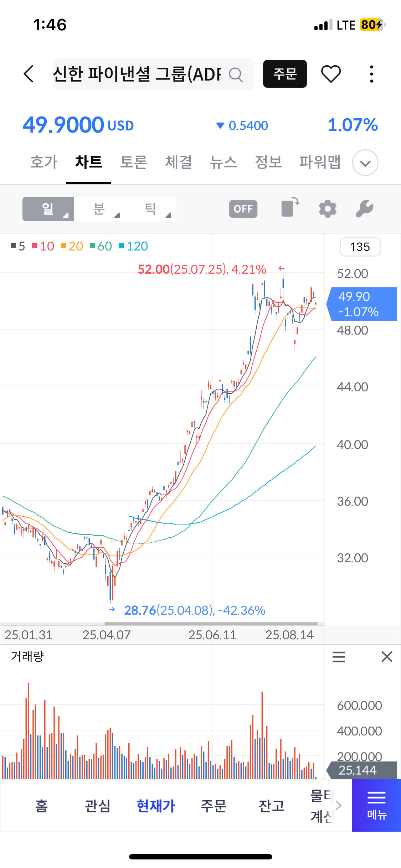
Task: Expand the tab list chevron button
Action: (x=365, y=163)
